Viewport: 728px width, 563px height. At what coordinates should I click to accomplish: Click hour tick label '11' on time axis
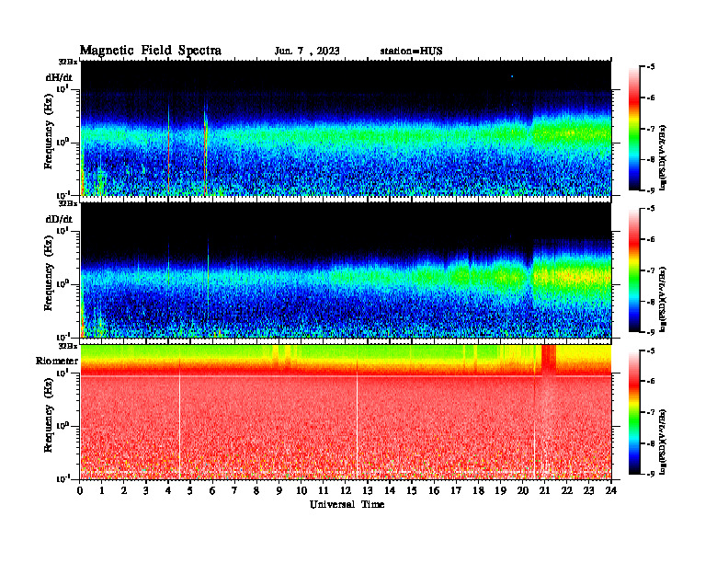click(x=324, y=490)
